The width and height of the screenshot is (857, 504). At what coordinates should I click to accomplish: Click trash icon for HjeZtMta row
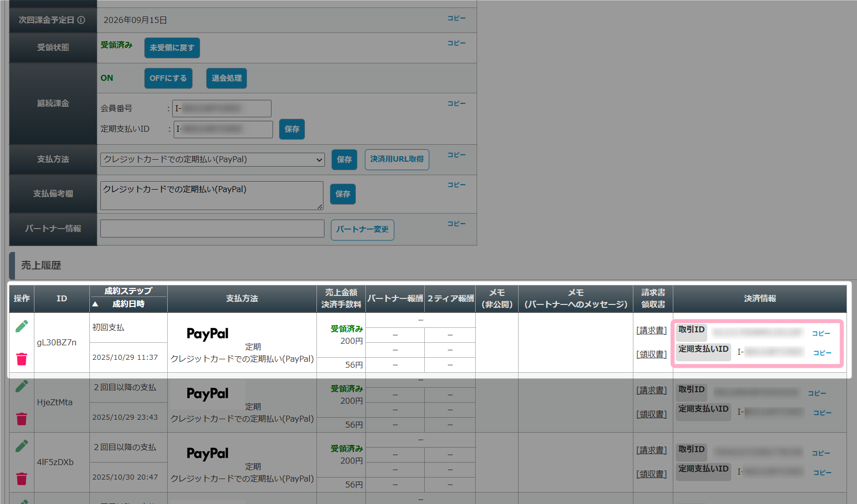(x=21, y=419)
